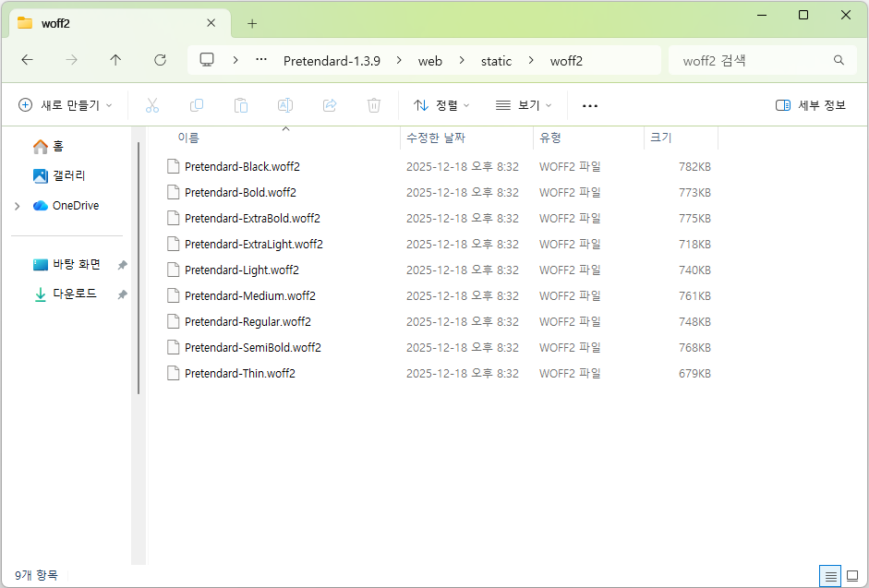Image resolution: width=869 pixels, height=588 pixels.
Task: Select Pretendard-ExtraBold.woff2 file name
Action: coord(253,219)
